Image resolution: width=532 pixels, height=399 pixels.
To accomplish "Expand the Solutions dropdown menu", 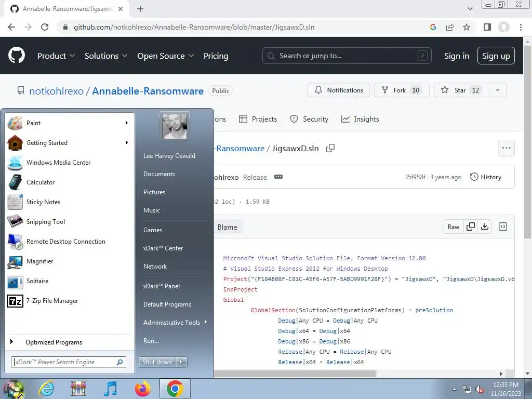I will [106, 56].
